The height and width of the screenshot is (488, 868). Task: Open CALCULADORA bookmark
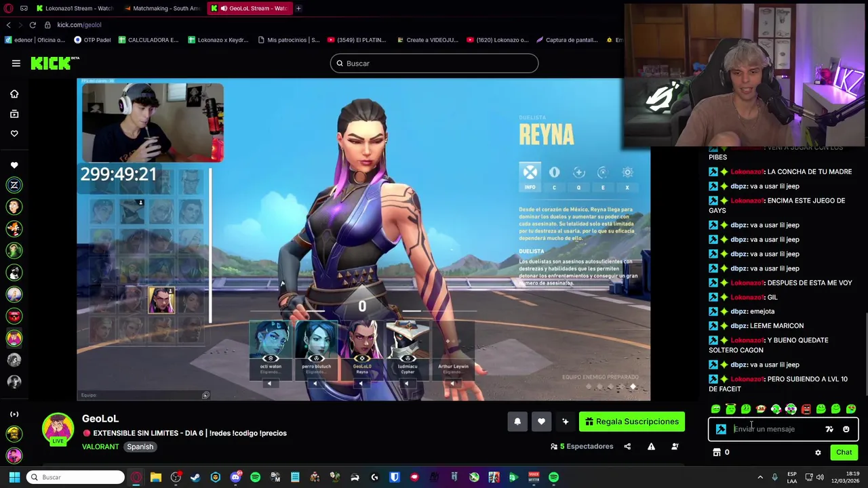[149, 40]
